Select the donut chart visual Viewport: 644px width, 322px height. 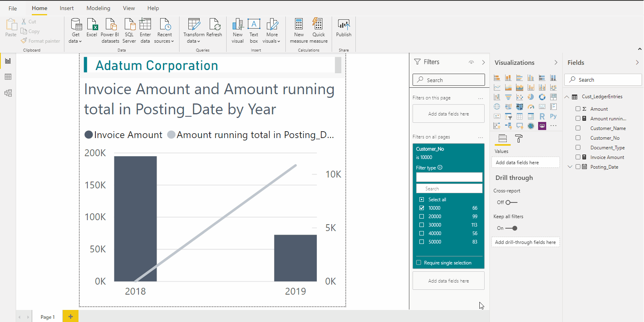pos(542,97)
